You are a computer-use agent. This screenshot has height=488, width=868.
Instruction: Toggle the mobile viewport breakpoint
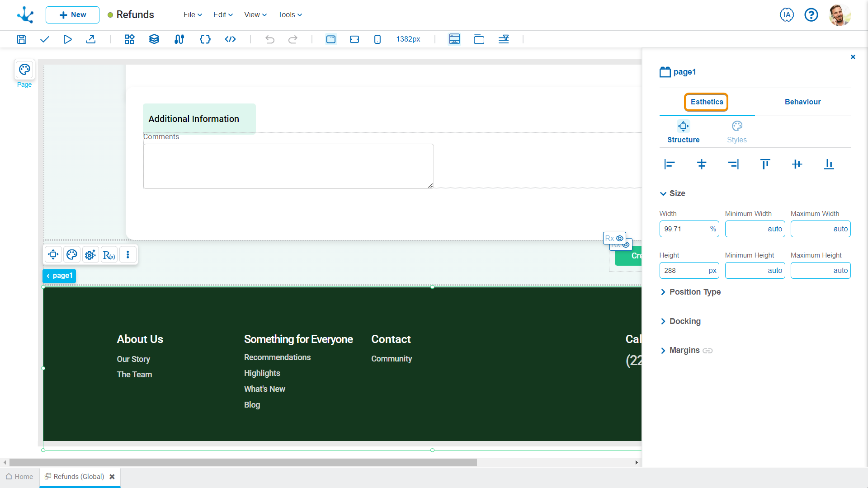point(377,39)
